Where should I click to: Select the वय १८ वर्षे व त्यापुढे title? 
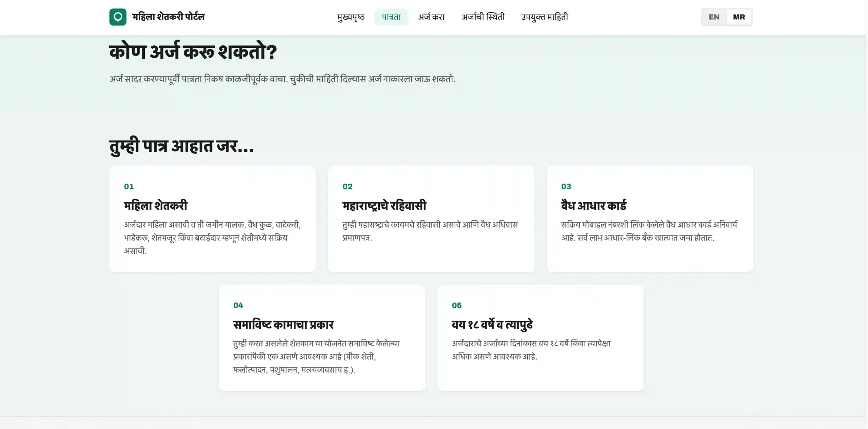pyautogui.click(x=492, y=324)
